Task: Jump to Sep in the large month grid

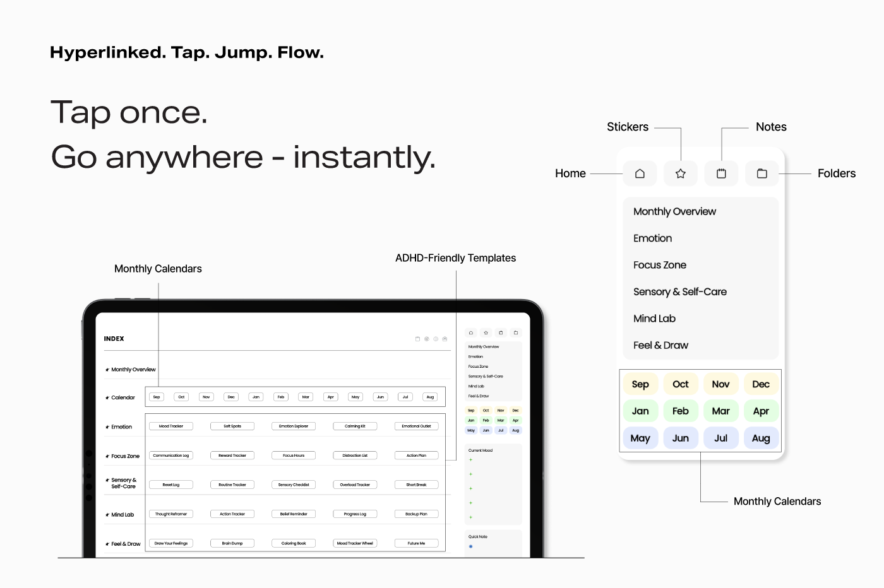Action: click(640, 384)
